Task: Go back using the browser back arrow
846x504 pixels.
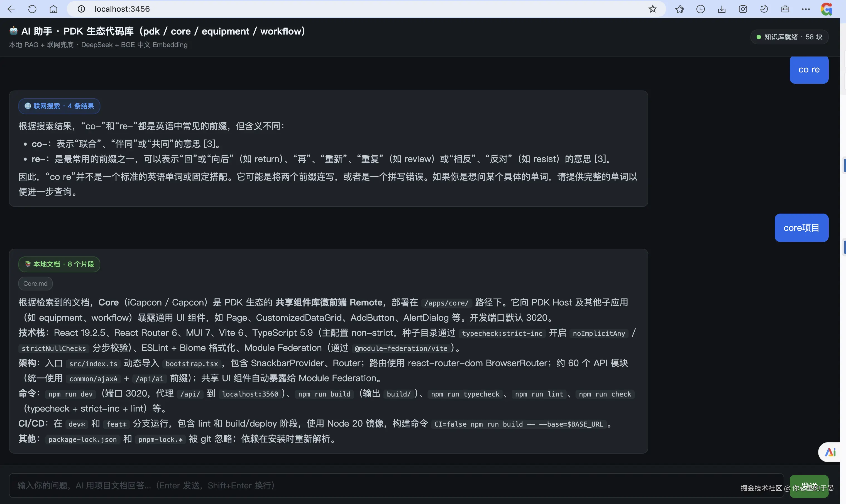Action: point(11,9)
